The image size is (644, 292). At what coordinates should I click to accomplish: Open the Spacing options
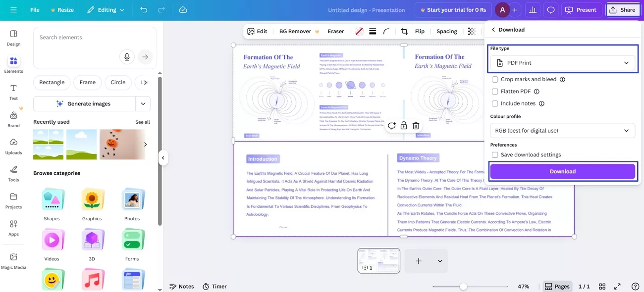tap(447, 31)
